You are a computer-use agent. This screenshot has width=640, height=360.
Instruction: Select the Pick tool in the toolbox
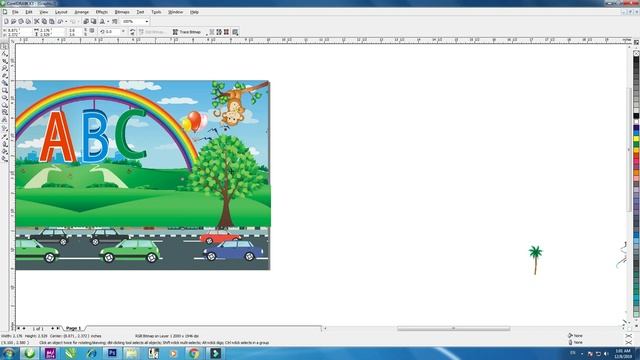point(4,47)
